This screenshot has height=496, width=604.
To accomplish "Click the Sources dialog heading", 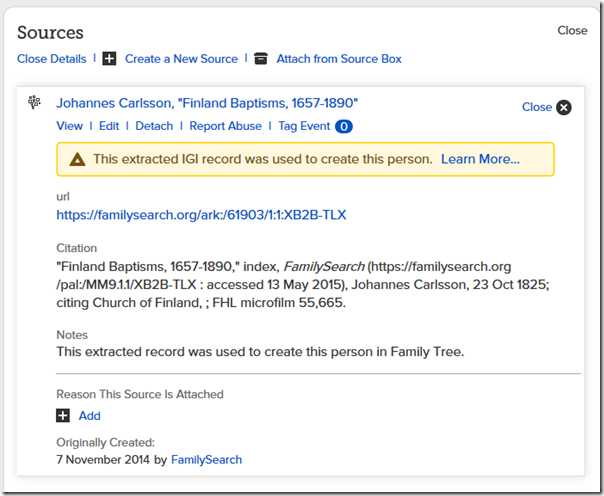I will [x=50, y=33].
